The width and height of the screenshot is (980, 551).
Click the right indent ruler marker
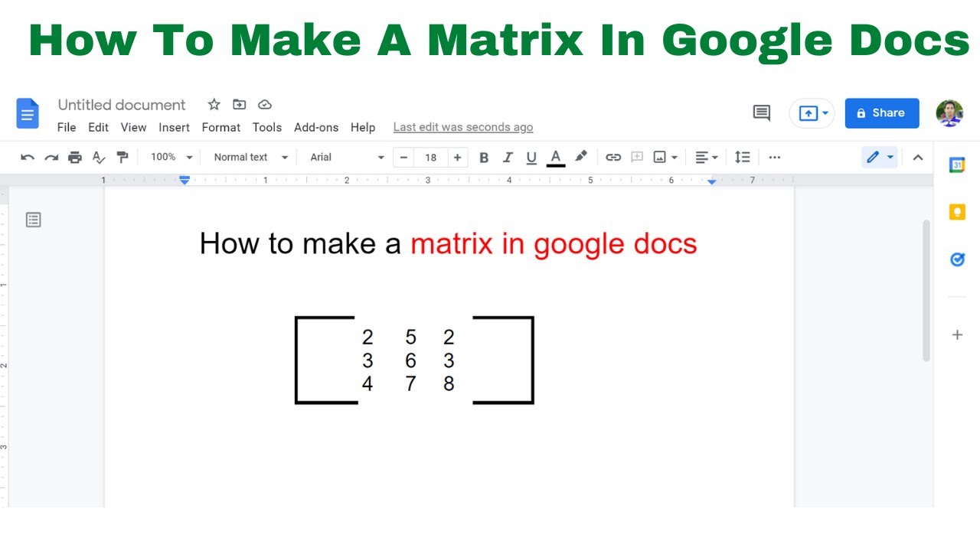[x=712, y=181]
